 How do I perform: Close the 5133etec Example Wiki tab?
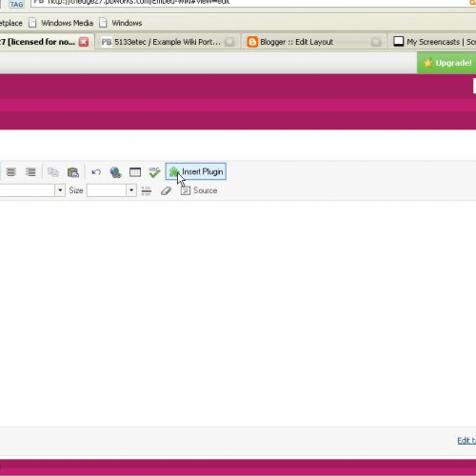coord(229,42)
